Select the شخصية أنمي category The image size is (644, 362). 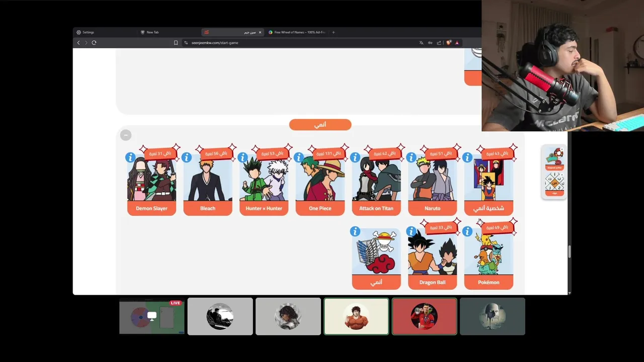pos(489,185)
